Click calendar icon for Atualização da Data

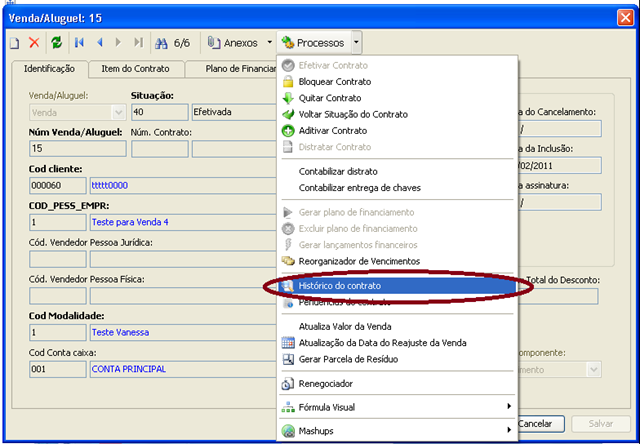click(288, 343)
